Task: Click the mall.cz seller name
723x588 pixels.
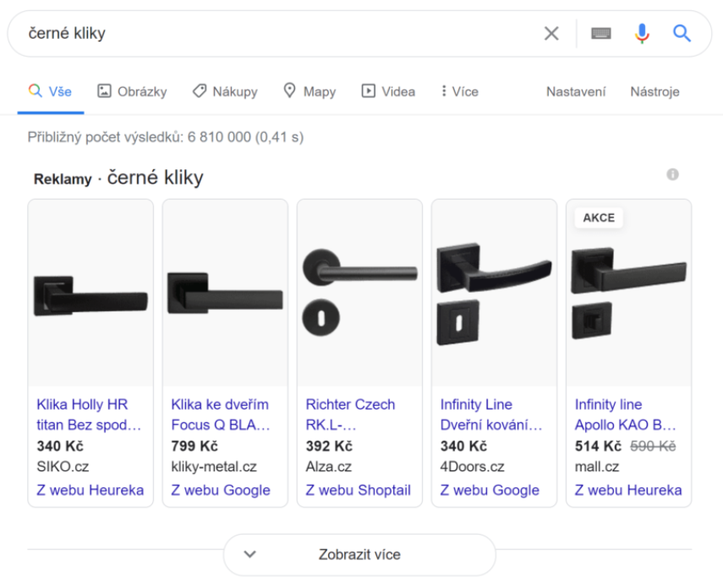Action: click(x=597, y=467)
